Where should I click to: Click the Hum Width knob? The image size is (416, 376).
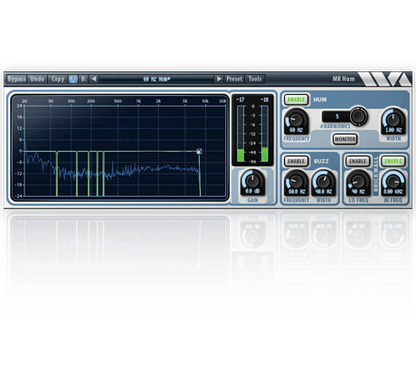point(394,119)
